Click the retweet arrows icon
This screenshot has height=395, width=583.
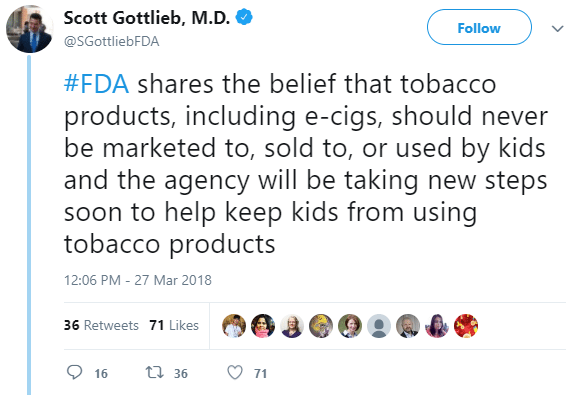tap(154, 372)
